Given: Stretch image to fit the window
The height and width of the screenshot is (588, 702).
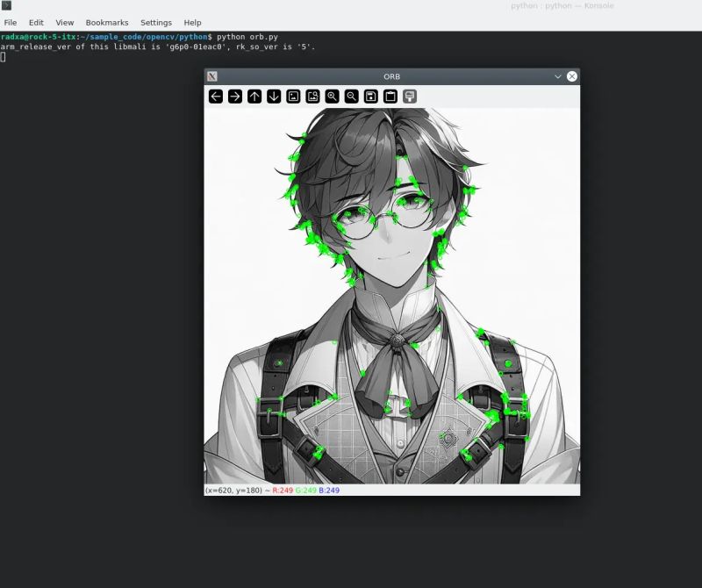Looking at the screenshot, I should 312,97.
